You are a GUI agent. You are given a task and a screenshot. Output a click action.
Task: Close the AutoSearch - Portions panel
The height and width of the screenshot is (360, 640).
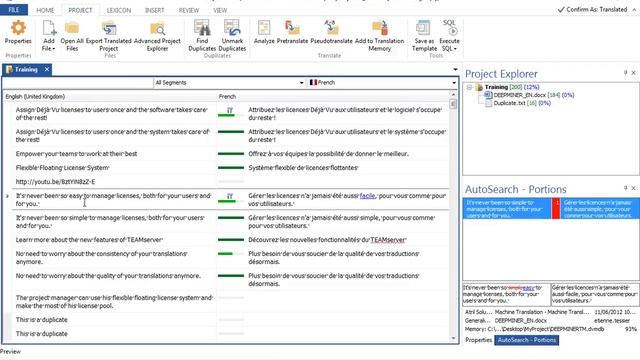click(x=633, y=188)
